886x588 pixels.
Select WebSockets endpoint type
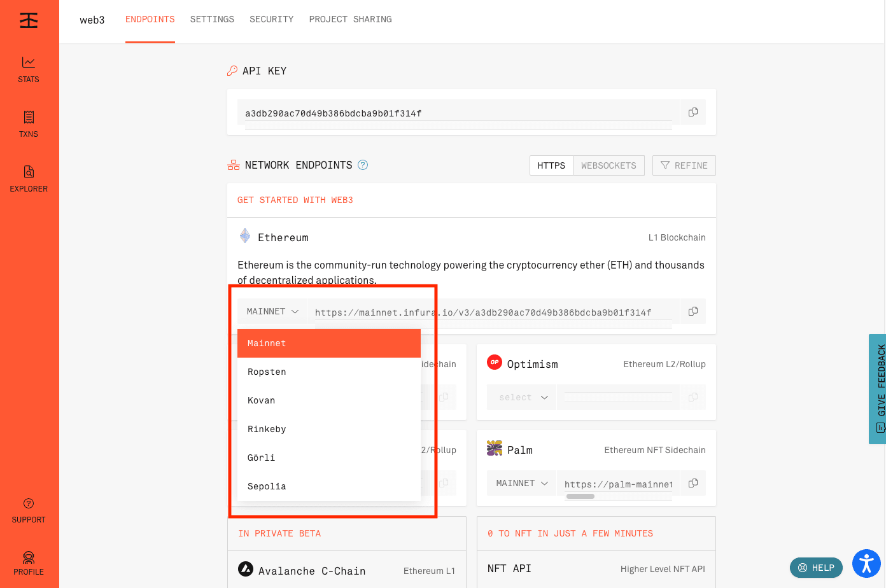pyautogui.click(x=608, y=165)
